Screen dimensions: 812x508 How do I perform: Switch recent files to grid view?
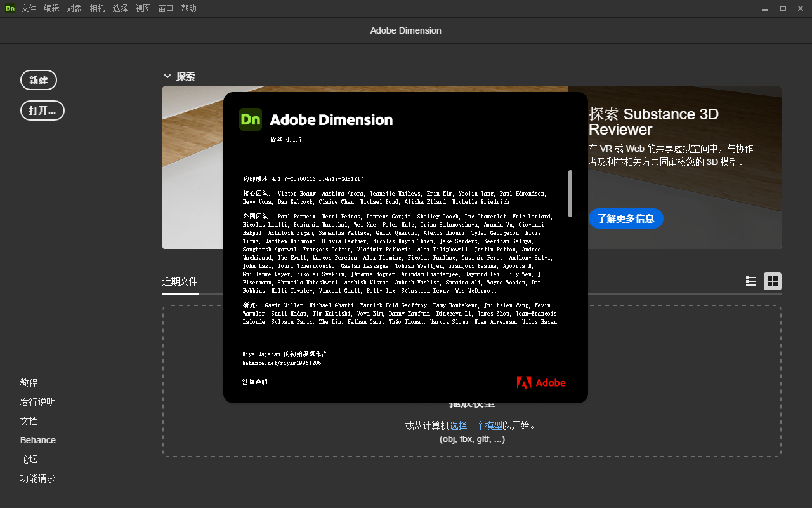(x=772, y=281)
